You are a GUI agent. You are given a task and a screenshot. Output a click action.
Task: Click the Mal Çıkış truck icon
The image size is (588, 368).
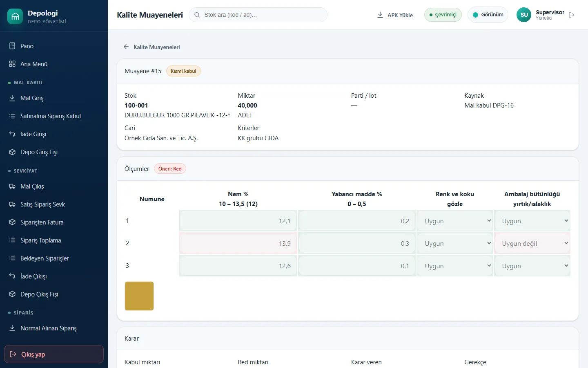12,186
